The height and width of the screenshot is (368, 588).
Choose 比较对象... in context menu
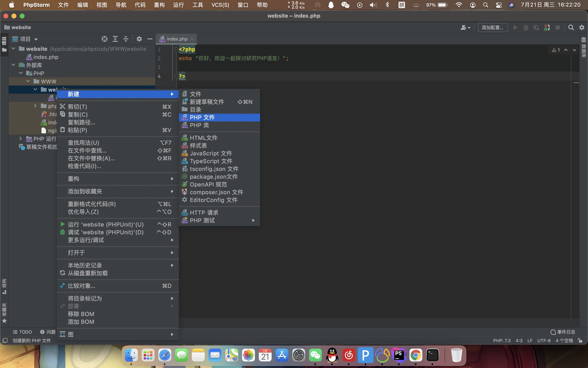118,286
